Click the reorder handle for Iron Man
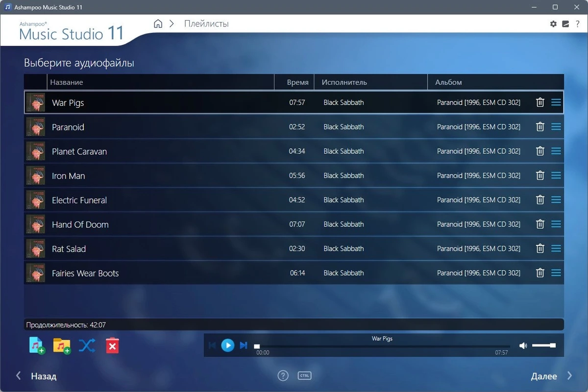This screenshot has width=588, height=392. pyautogui.click(x=556, y=175)
